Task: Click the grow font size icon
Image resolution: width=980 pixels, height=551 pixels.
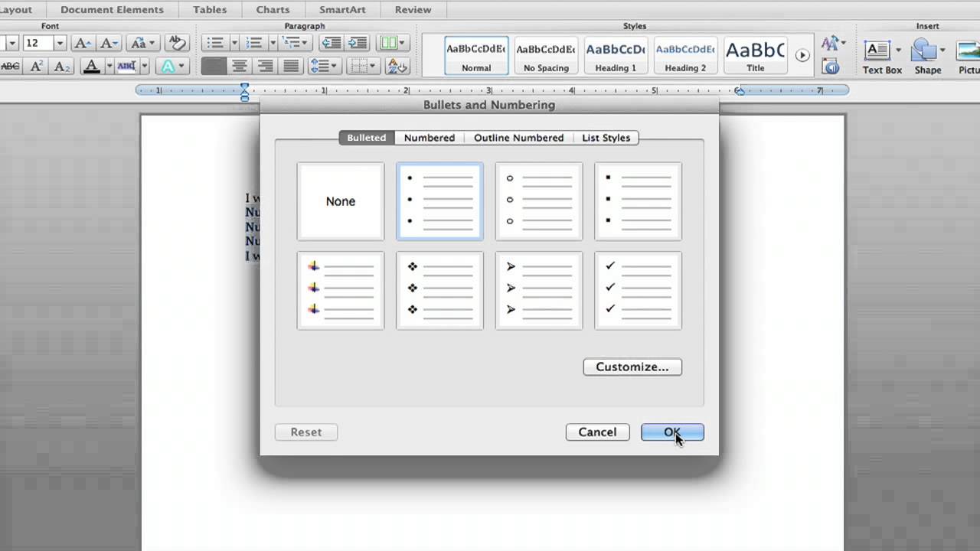Action: pos(83,43)
